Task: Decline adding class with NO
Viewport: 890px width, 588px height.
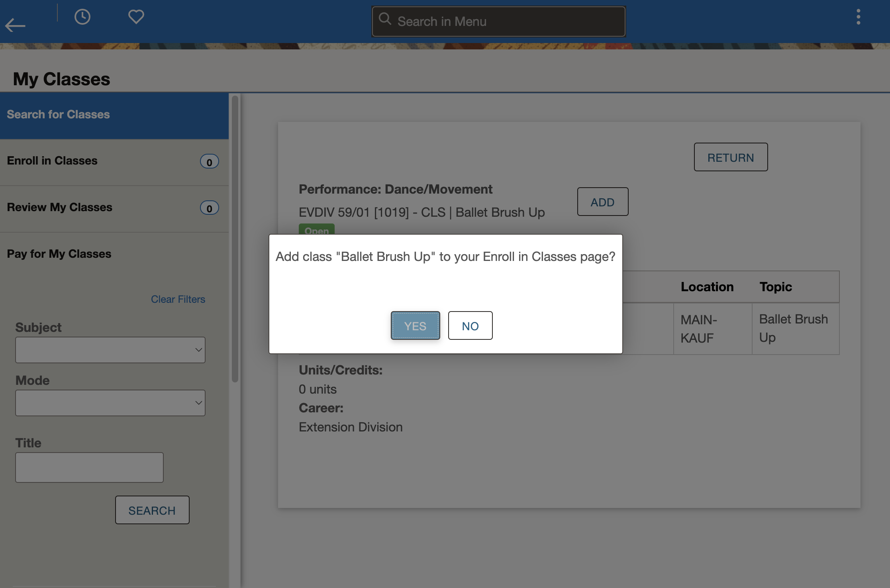Action: point(470,325)
